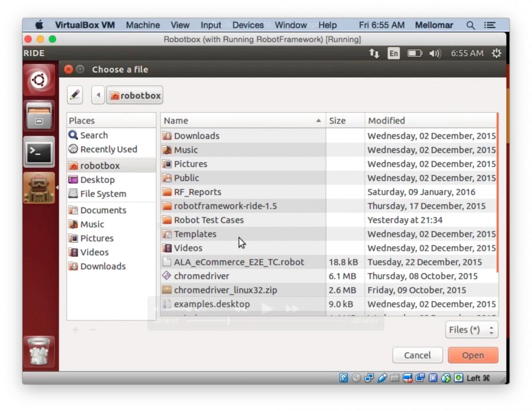
Task: Open the Machine menu
Action: 143,25
